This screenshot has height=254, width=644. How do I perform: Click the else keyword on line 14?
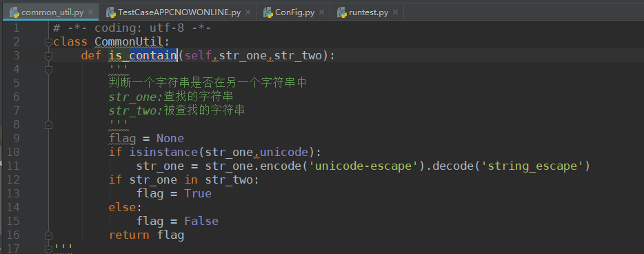[122, 208]
